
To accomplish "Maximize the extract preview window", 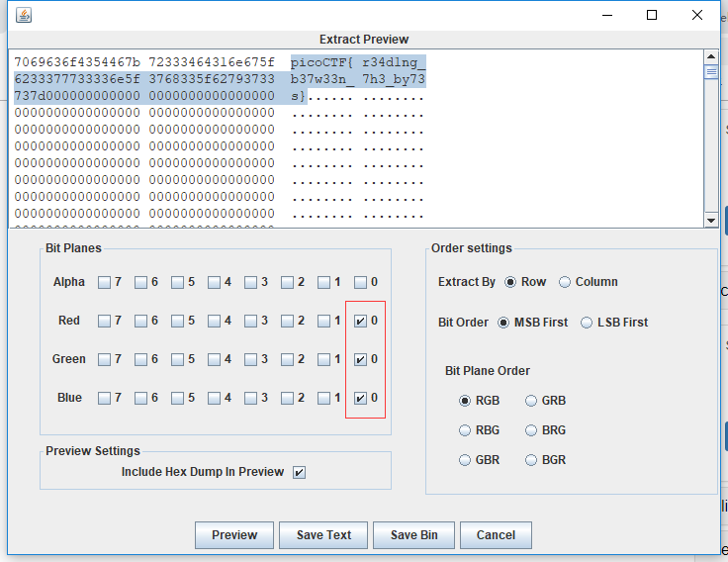I will [652, 15].
